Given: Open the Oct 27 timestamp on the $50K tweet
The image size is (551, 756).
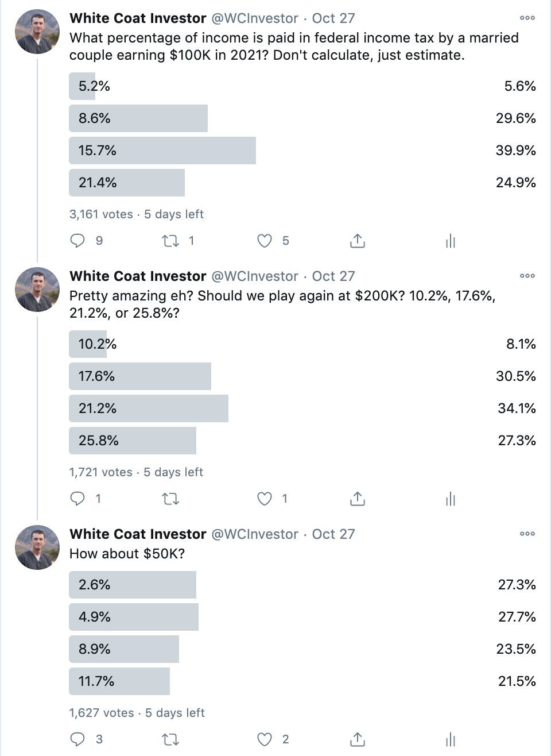Looking at the screenshot, I should coord(333,534).
